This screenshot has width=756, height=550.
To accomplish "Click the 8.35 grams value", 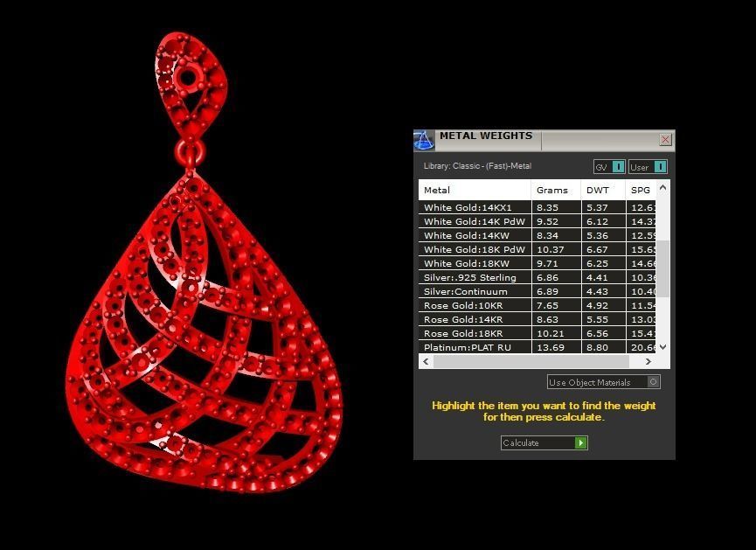I will 547,207.
